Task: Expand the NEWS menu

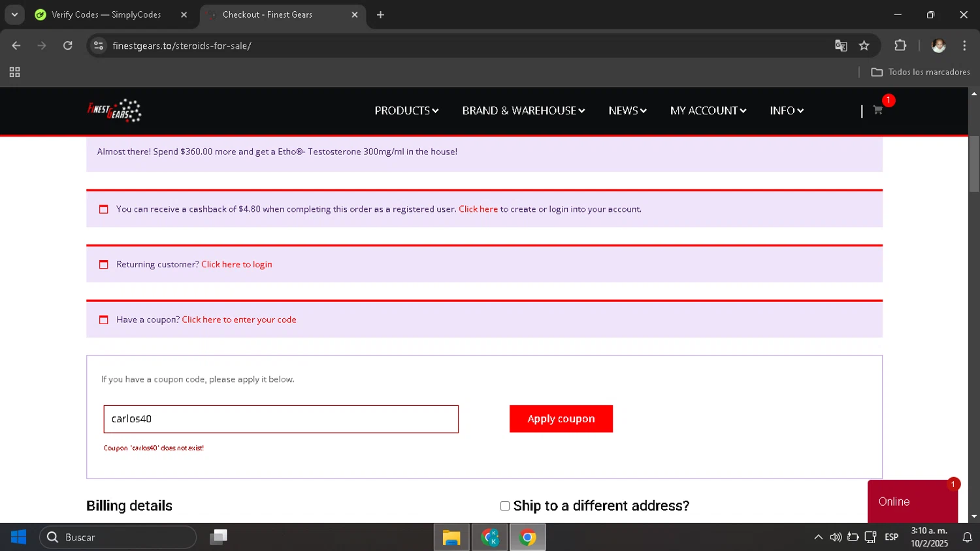Action: click(x=627, y=110)
